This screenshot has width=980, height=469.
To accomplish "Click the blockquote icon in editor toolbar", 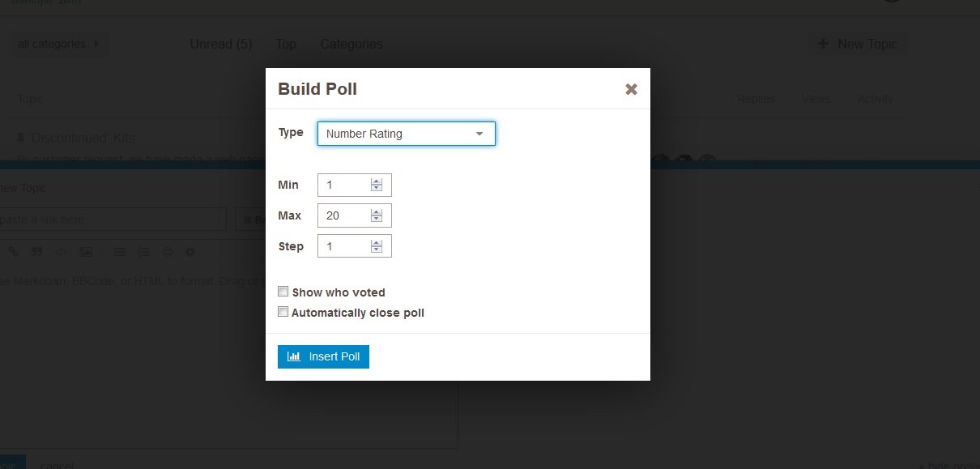I will (36, 252).
